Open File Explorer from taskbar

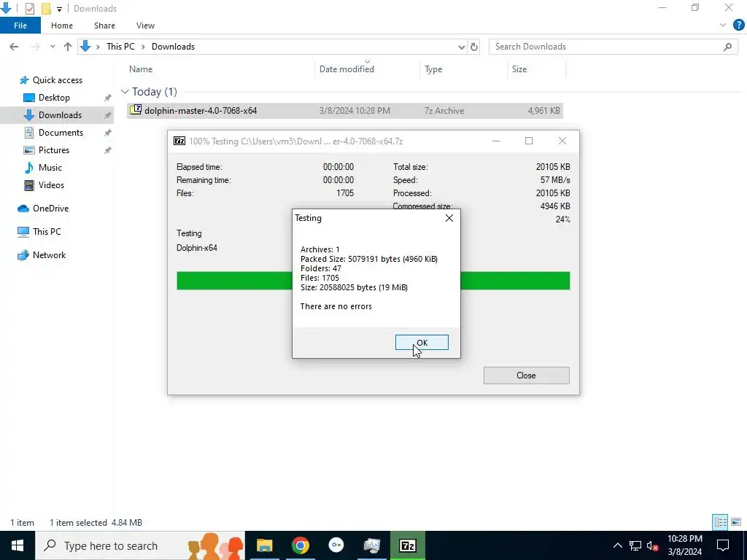point(264,545)
